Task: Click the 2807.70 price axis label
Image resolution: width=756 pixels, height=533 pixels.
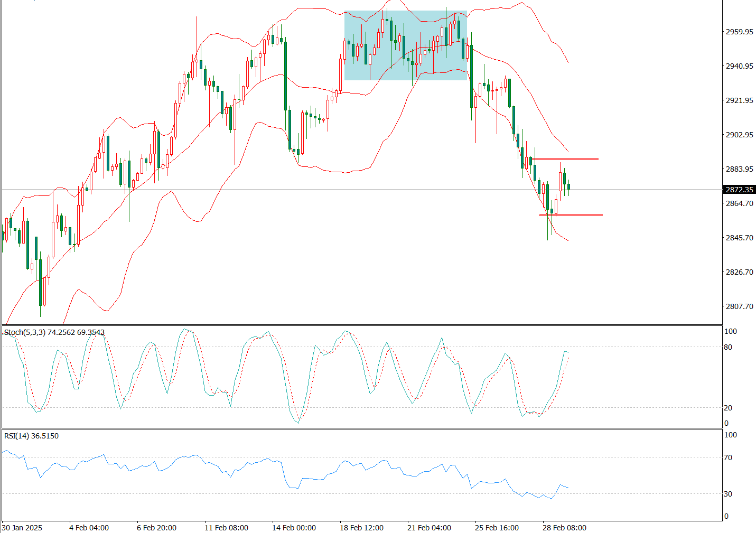Action: (739, 306)
